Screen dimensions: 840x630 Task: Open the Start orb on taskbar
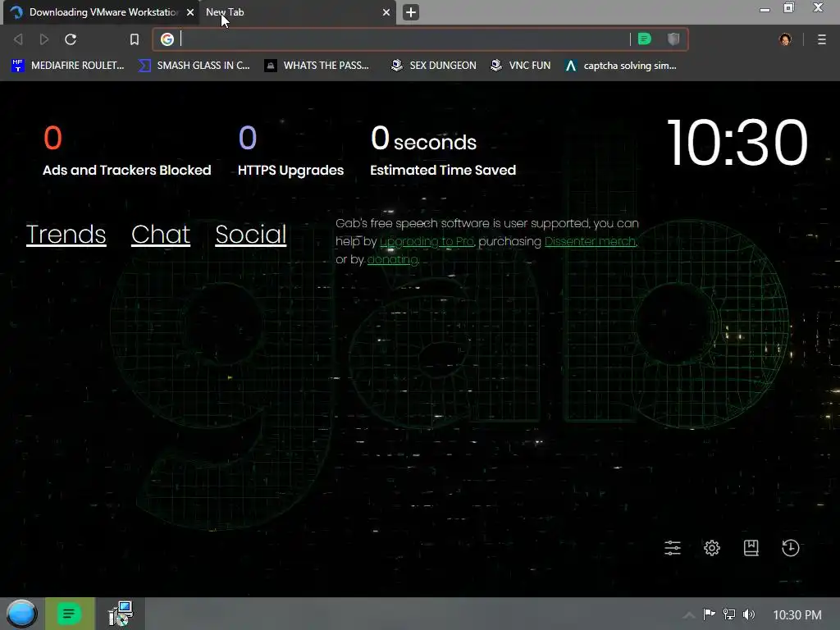(21, 614)
